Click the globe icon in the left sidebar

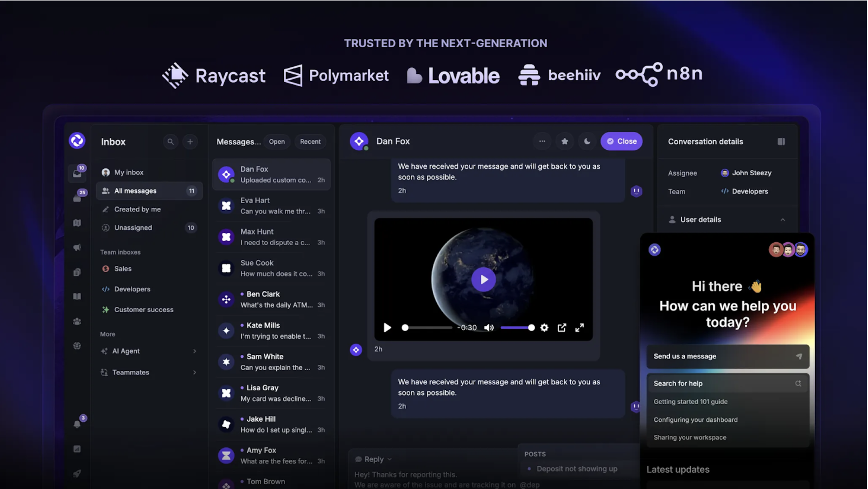77,345
